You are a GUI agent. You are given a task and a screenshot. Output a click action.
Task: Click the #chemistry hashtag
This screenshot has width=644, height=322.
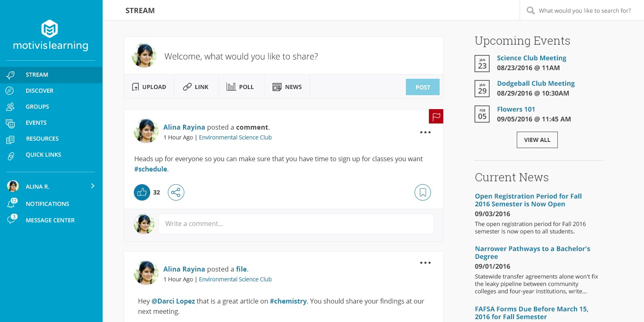288,301
